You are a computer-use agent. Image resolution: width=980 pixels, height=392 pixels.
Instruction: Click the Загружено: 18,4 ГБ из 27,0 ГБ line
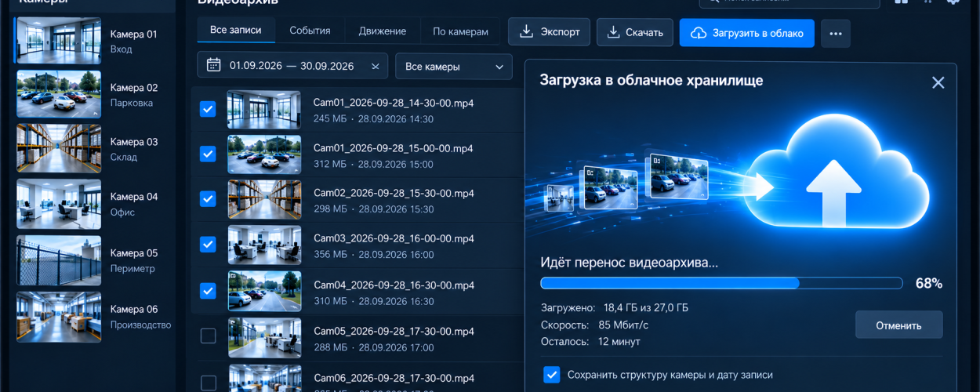pyautogui.click(x=615, y=307)
